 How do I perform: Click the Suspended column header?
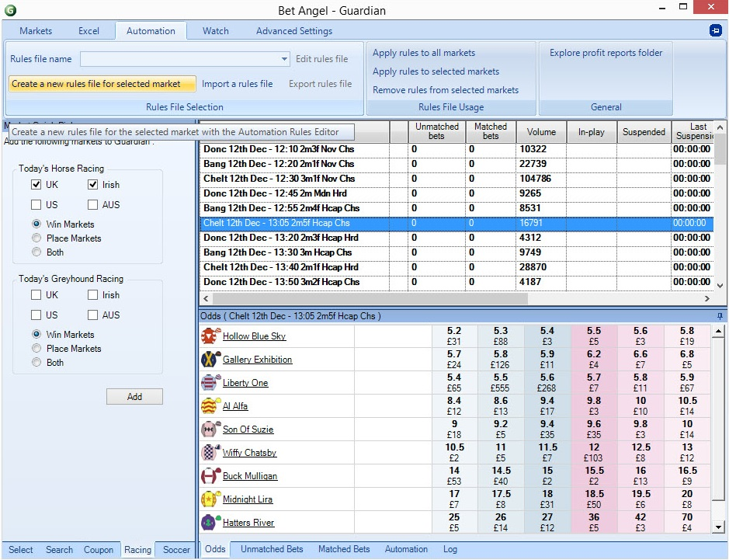[644, 131]
